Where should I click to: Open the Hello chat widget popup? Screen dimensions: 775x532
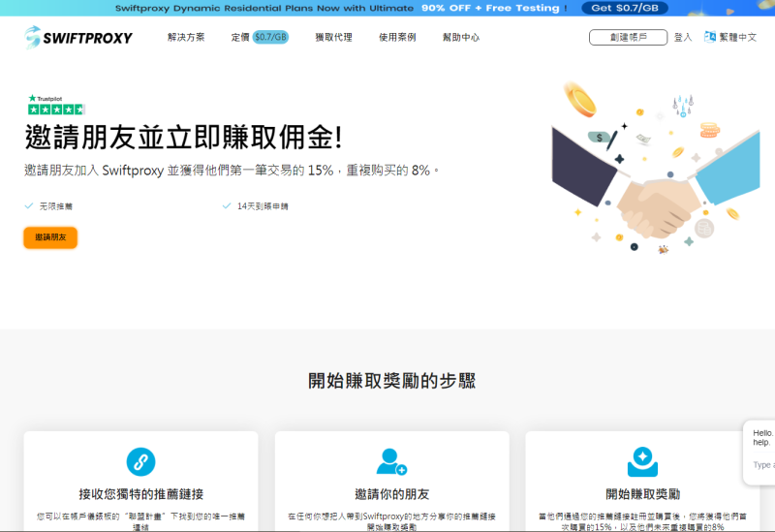(x=759, y=452)
